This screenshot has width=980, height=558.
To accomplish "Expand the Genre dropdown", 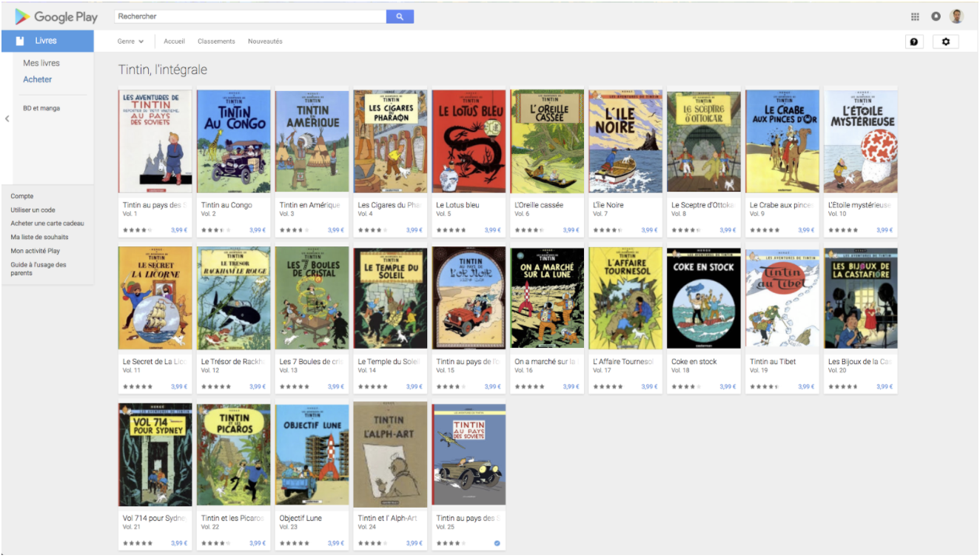I will tap(130, 41).
